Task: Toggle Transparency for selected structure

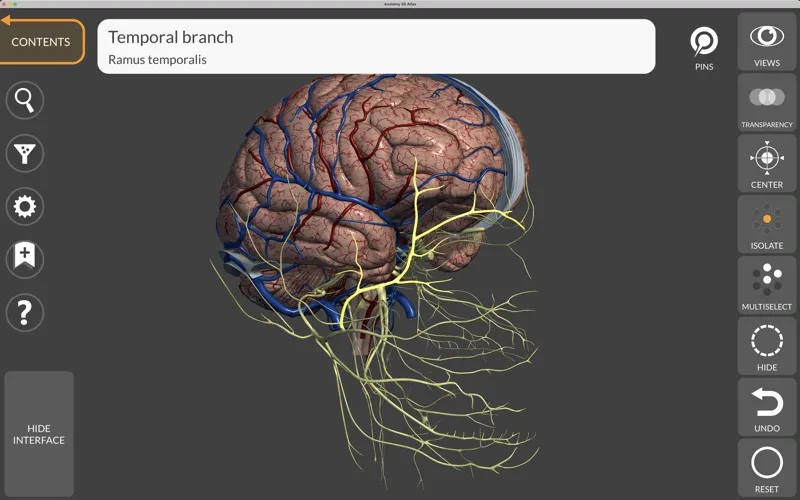Action: [x=767, y=102]
